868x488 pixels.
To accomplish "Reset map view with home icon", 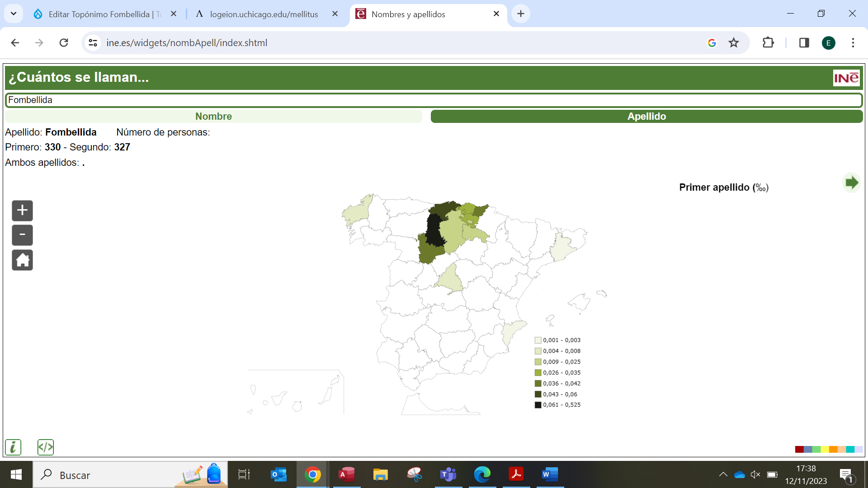I will pos(22,260).
